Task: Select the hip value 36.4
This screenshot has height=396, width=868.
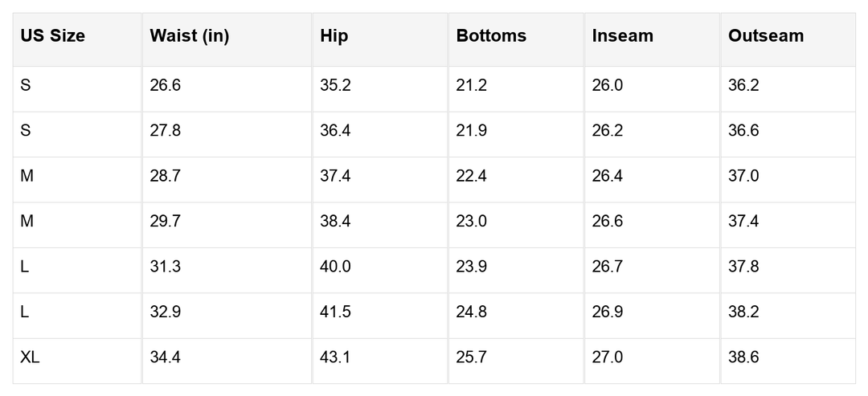Action: pos(335,131)
